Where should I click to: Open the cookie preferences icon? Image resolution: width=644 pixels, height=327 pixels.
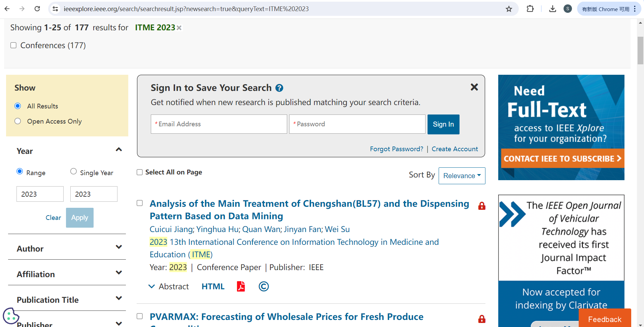point(11,316)
